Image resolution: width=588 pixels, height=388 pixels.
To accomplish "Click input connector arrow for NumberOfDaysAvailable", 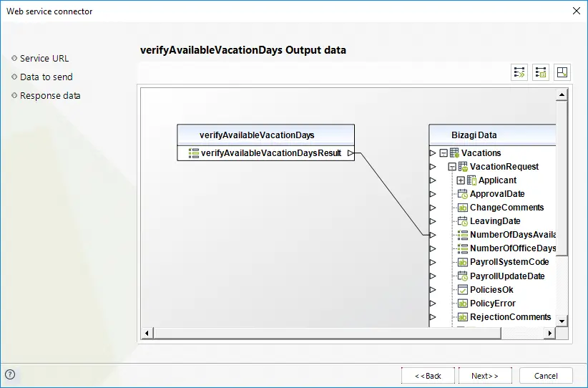I will pos(433,235).
